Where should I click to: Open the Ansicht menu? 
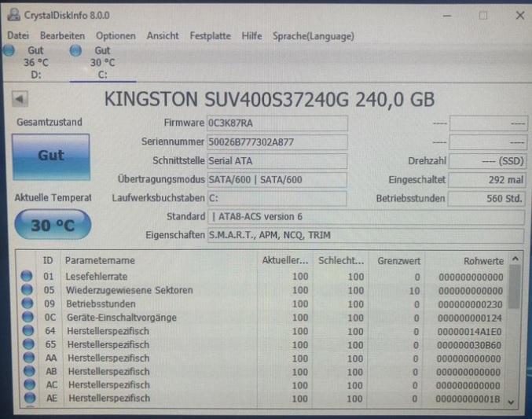(x=163, y=35)
